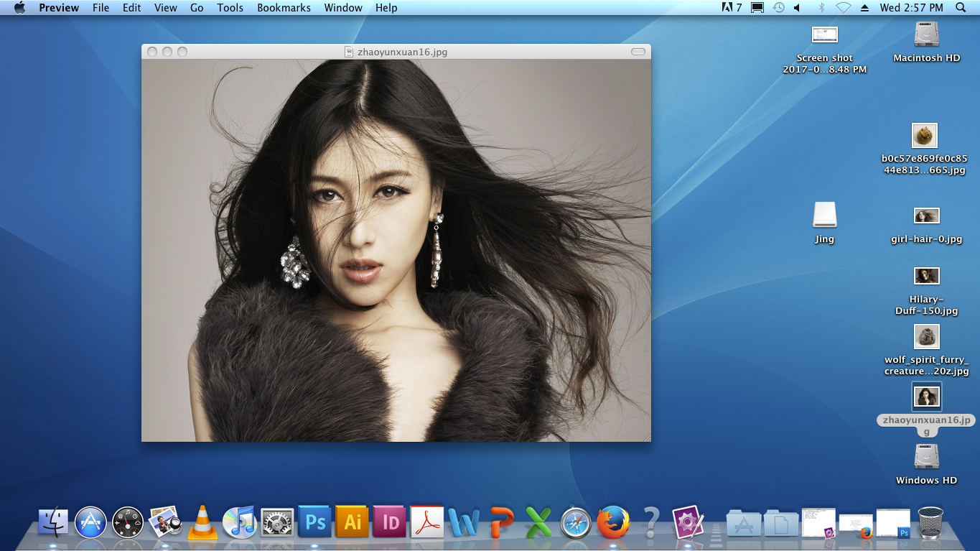This screenshot has height=551, width=980.
Task: Open the Preview app icon in Dock
Action: coord(165,522)
